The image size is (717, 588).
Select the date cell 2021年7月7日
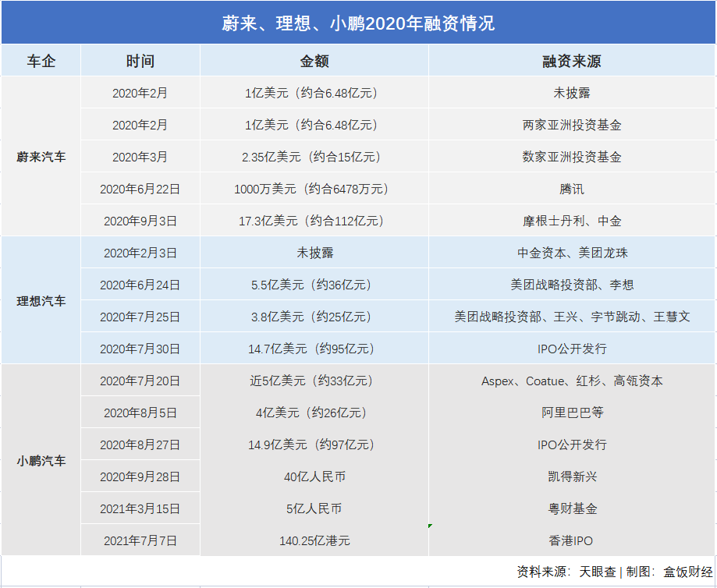point(140,540)
